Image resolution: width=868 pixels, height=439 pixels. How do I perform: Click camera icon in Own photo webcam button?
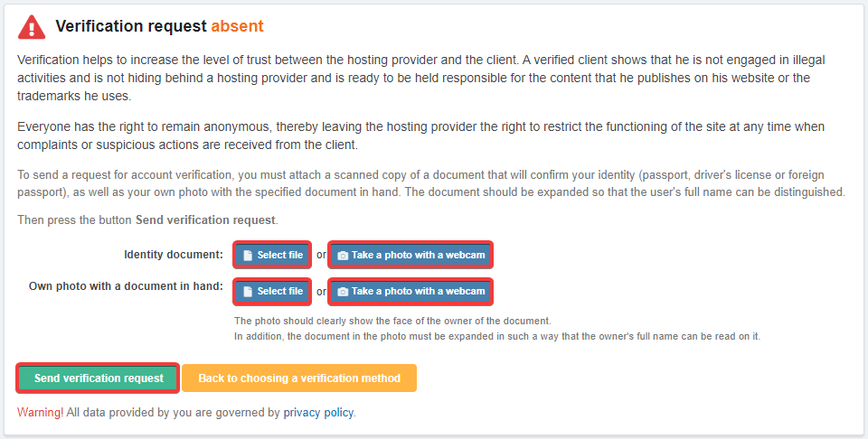(x=343, y=292)
